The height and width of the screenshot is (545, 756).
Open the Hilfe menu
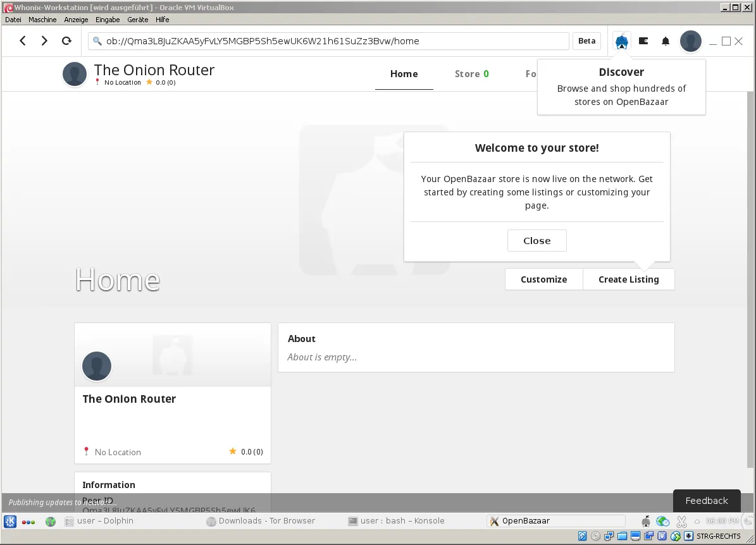click(x=162, y=20)
